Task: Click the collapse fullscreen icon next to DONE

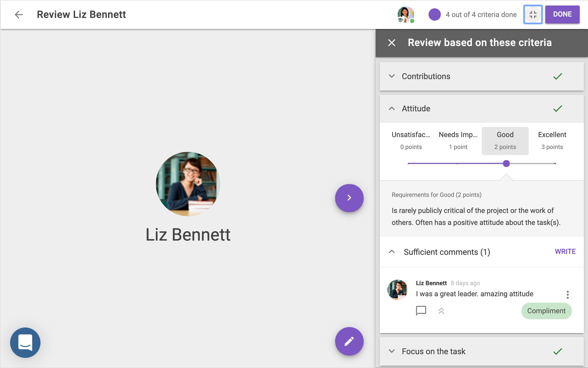Action: (533, 14)
